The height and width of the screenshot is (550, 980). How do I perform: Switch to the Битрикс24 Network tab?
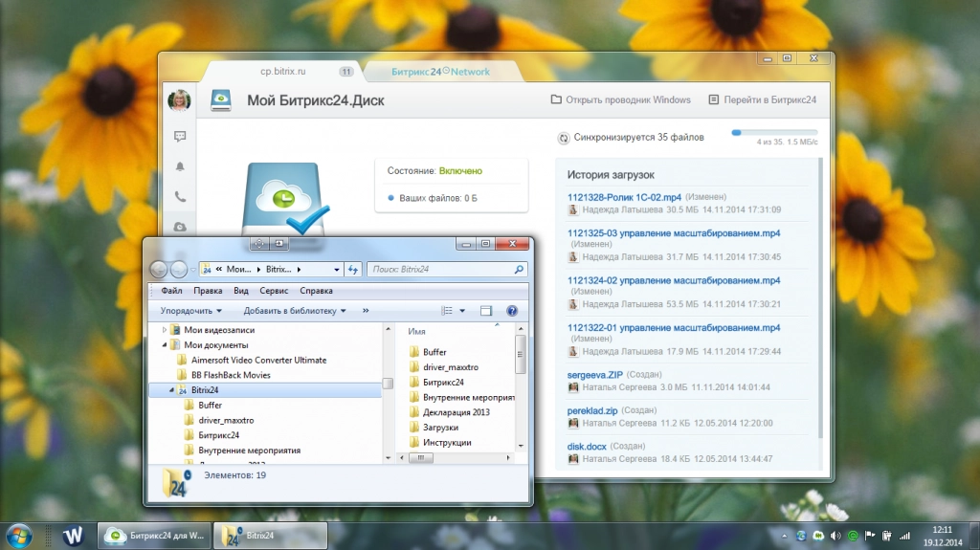tap(440, 72)
